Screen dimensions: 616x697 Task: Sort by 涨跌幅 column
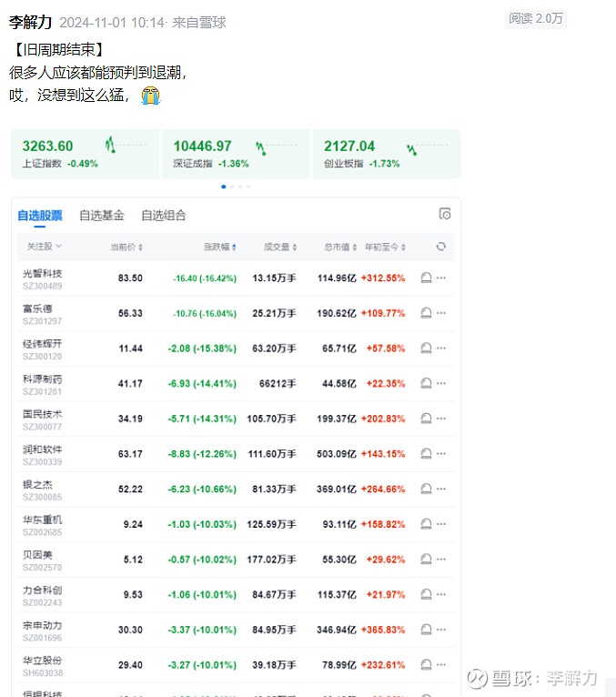click(x=220, y=247)
